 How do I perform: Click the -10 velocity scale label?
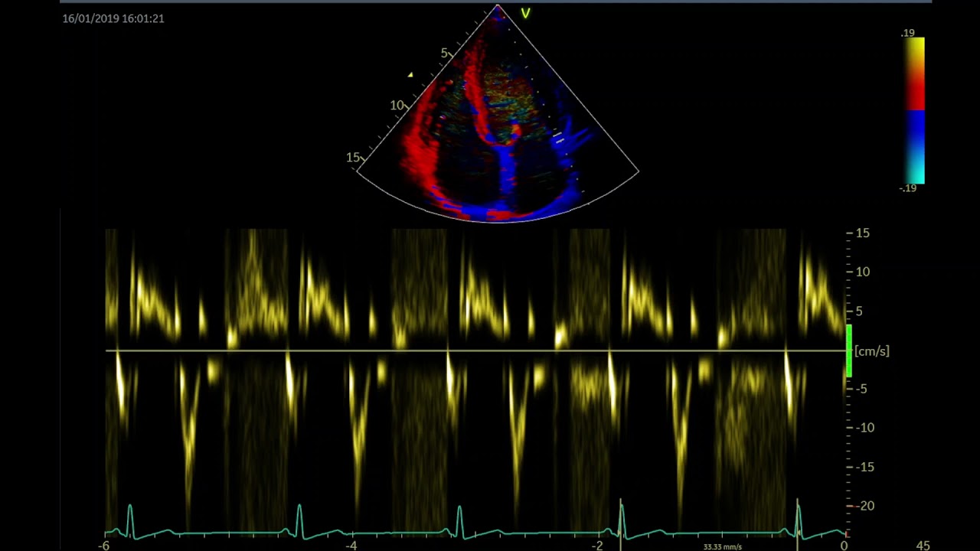[x=864, y=428]
